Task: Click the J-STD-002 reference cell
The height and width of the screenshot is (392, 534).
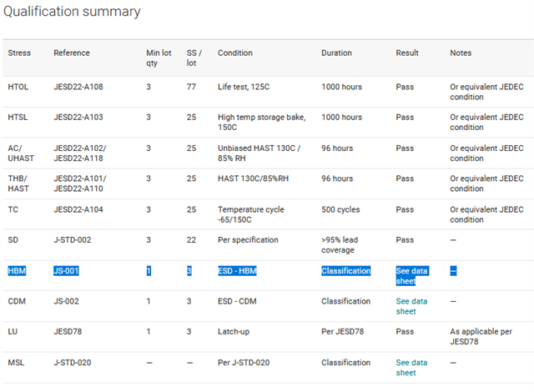Action: coord(75,240)
